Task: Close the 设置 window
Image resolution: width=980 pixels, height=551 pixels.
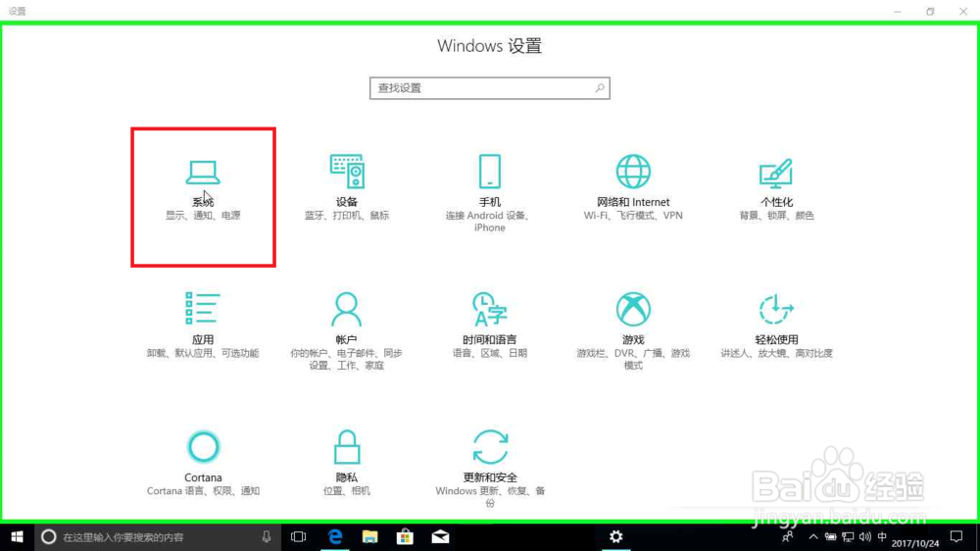Action: pos(963,11)
